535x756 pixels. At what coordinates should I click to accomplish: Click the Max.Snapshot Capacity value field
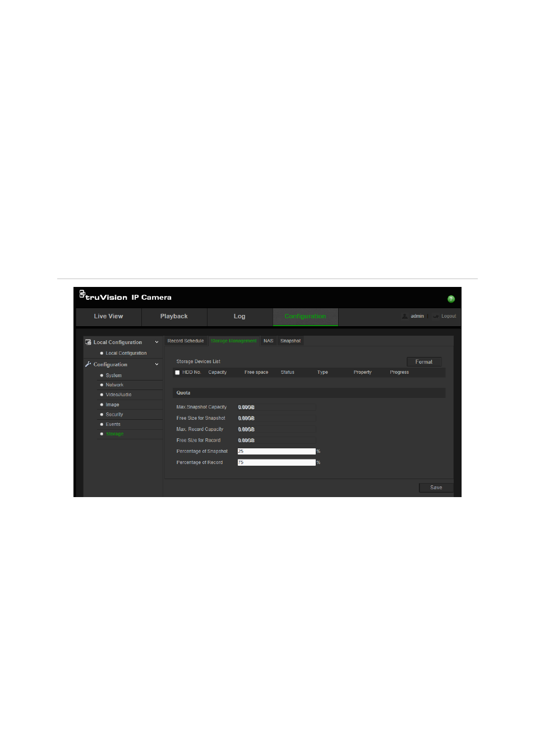pyautogui.click(x=276, y=407)
